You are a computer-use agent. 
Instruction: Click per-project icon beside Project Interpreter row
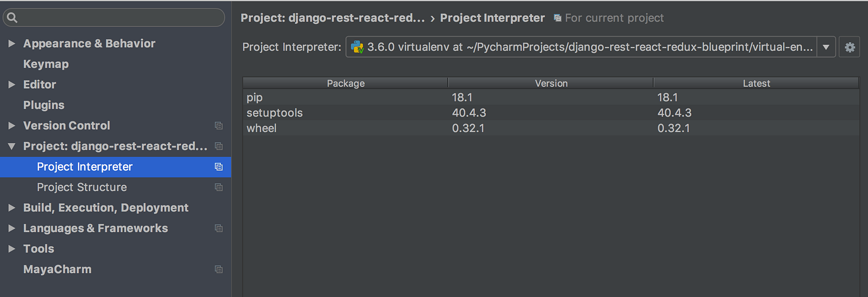(219, 167)
